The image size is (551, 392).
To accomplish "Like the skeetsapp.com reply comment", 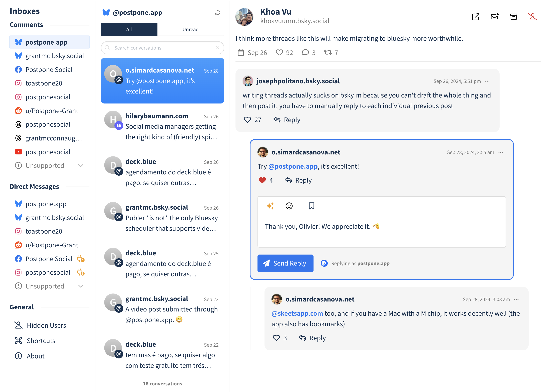I will [276, 338].
